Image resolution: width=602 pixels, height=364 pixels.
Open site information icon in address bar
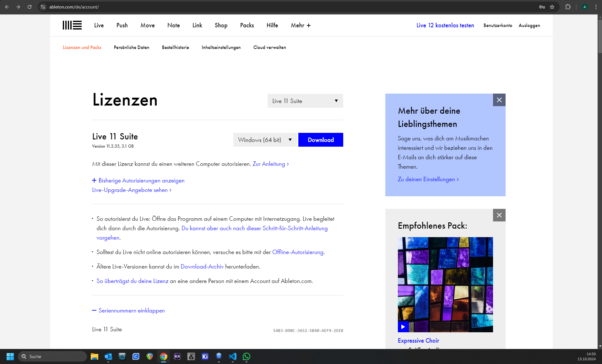click(x=43, y=7)
